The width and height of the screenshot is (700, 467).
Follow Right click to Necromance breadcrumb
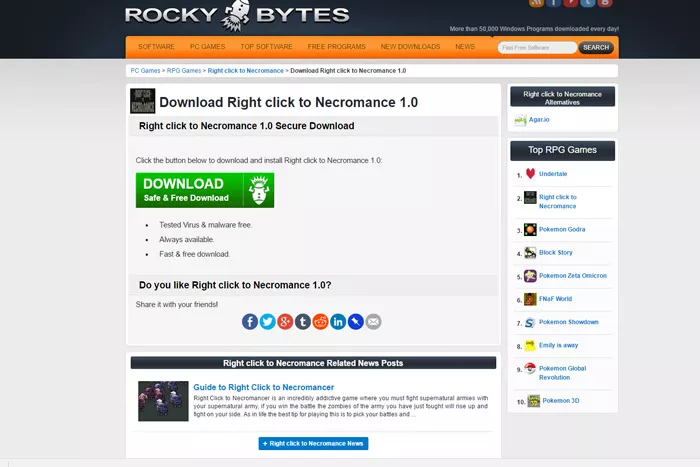click(x=246, y=71)
